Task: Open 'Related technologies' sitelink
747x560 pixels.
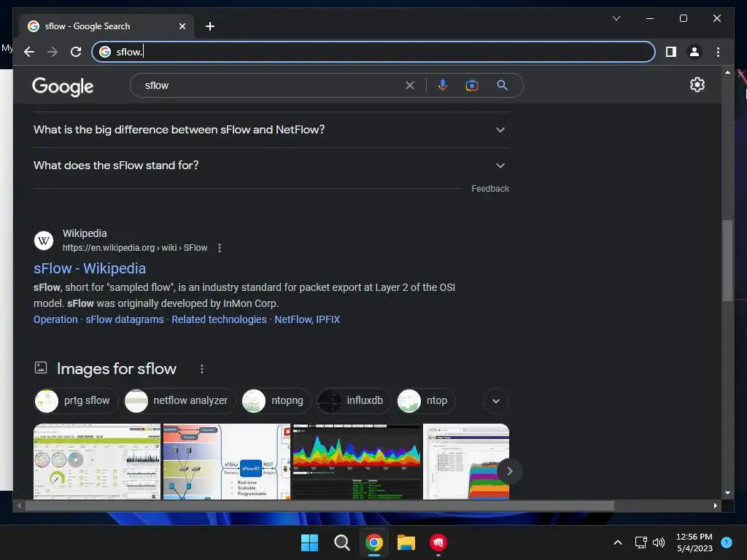Action: pyautogui.click(x=219, y=319)
